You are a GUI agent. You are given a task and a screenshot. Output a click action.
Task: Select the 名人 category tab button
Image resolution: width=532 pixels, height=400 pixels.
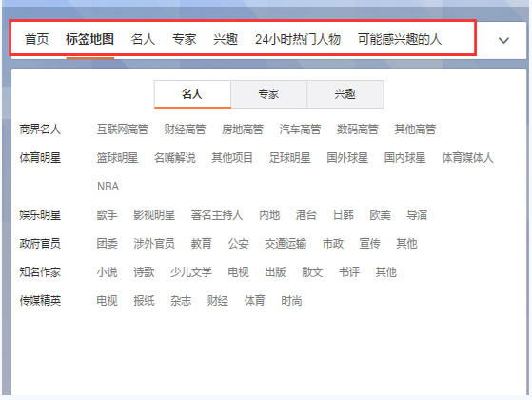click(192, 94)
